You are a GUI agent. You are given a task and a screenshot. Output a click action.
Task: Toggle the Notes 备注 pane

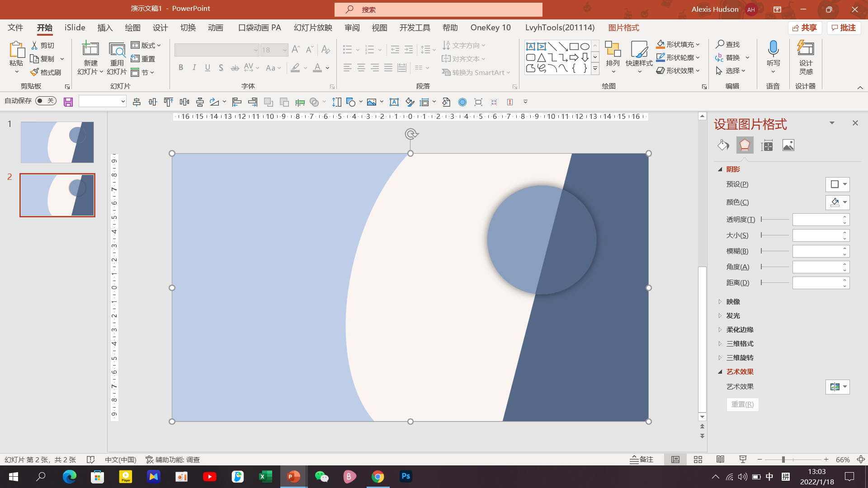tap(642, 460)
